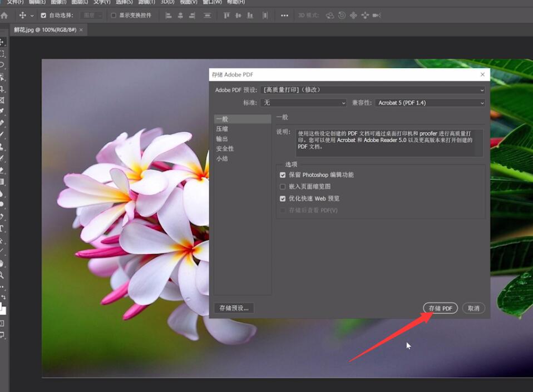The width and height of the screenshot is (533, 392).
Task: Select the Pen tool
Action: pos(2,216)
